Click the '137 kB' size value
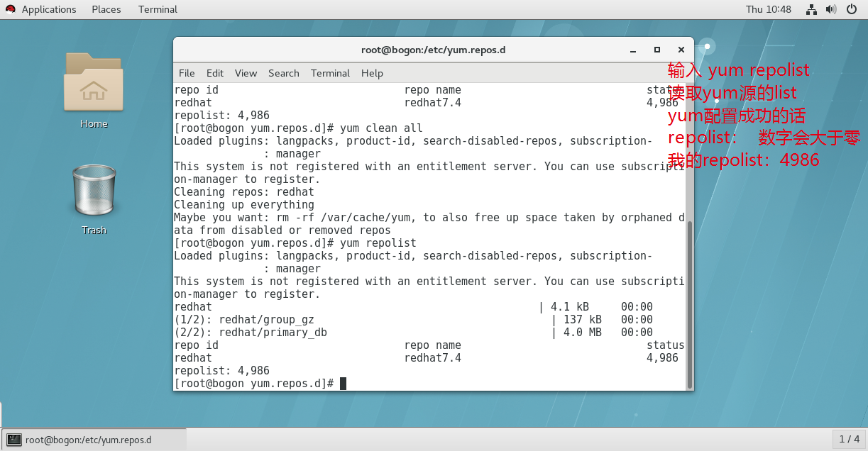868x451 pixels. pyautogui.click(x=583, y=320)
